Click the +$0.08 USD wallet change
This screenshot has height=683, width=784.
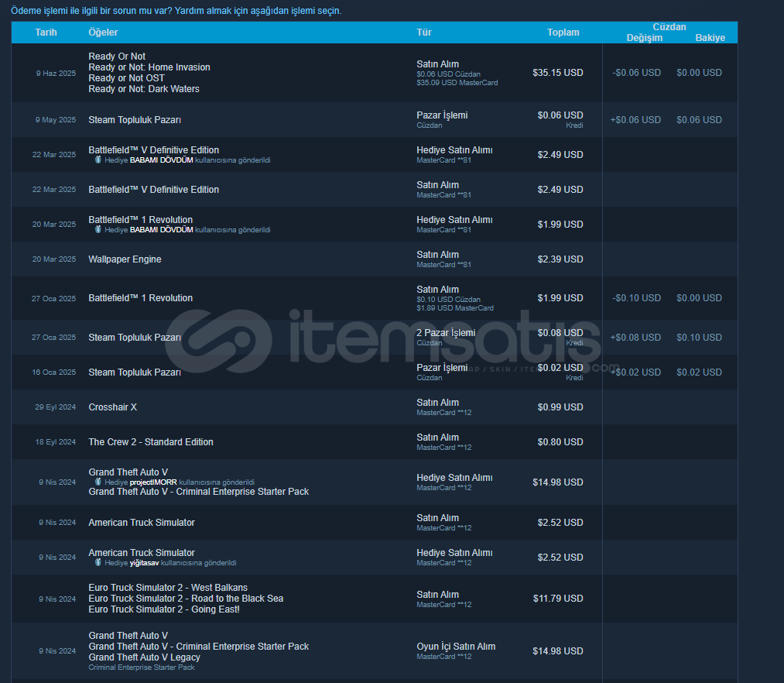point(635,338)
